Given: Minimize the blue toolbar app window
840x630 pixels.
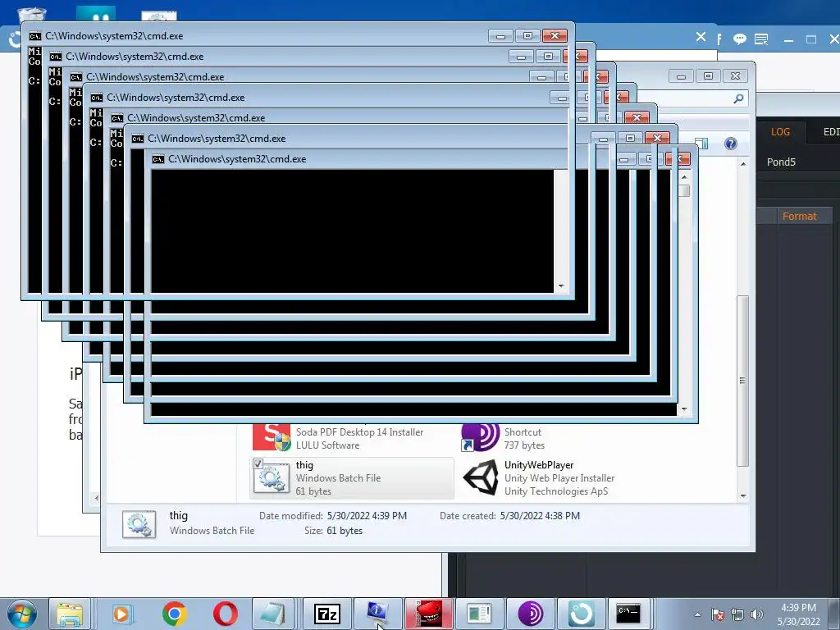Looking at the screenshot, I should 788,39.
